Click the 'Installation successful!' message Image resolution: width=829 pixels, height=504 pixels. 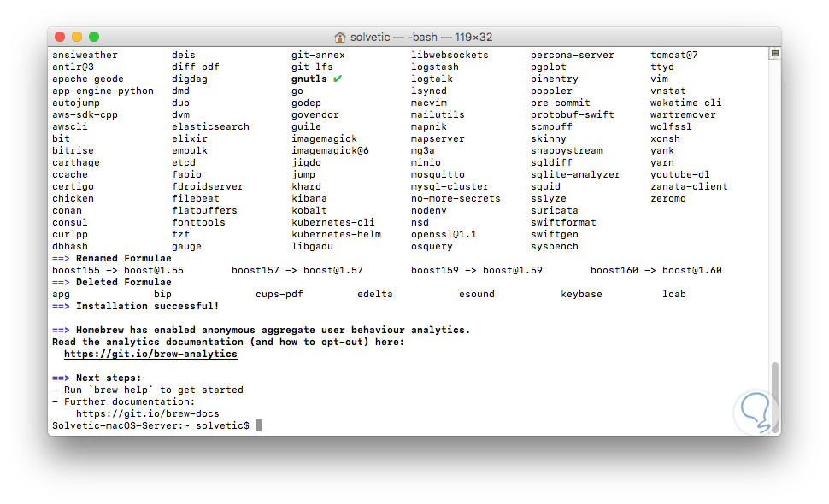pos(148,306)
